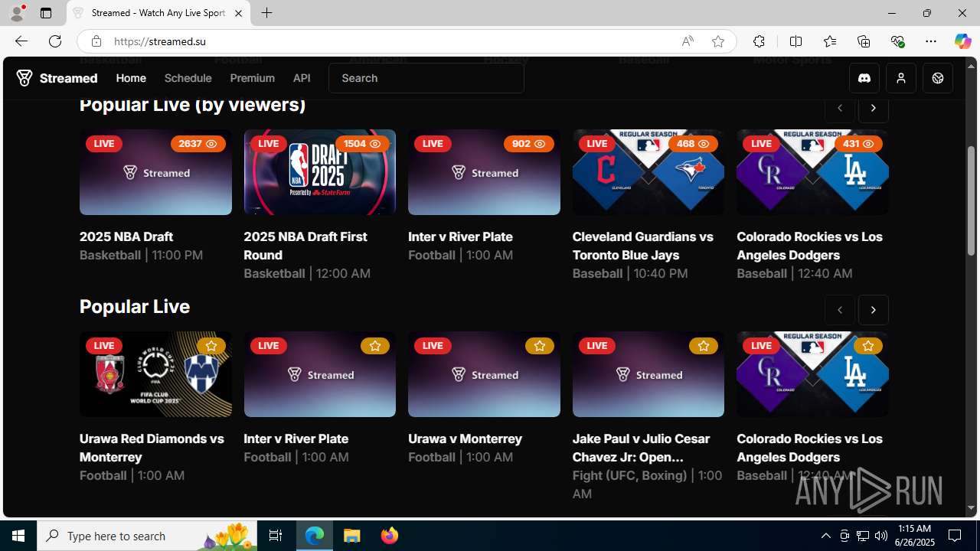Open 2025 NBA Draft thumbnail

155,172
